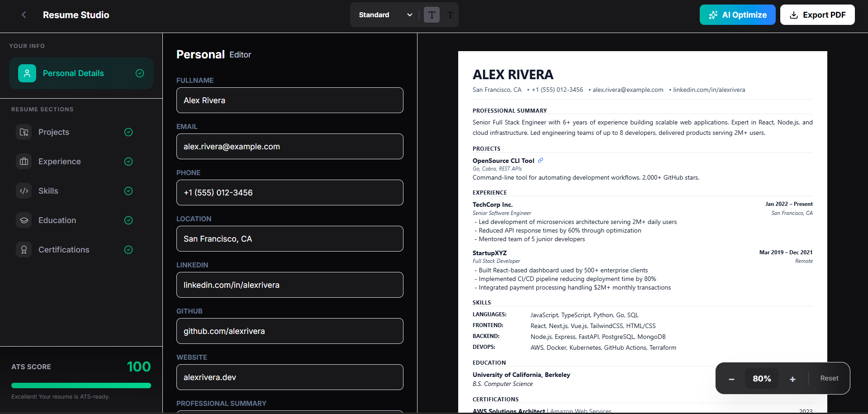Image resolution: width=868 pixels, height=414 pixels.
Task: Zoom out with the minus button
Action: point(731,379)
